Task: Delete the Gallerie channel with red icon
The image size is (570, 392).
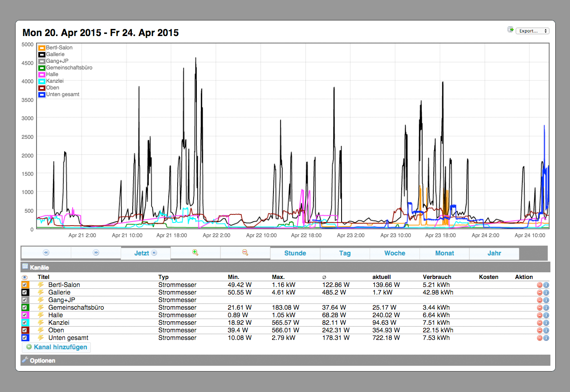Action: (540, 292)
